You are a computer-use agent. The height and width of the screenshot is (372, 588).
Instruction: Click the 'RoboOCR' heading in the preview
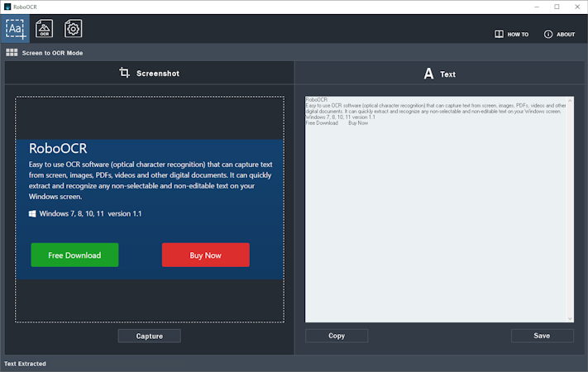[58, 149]
